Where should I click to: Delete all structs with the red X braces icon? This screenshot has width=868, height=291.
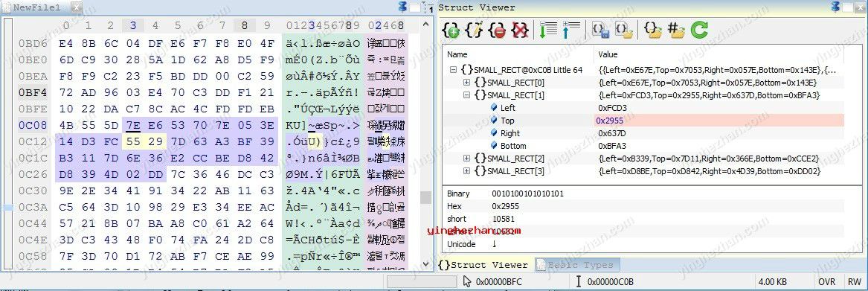coord(520,30)
